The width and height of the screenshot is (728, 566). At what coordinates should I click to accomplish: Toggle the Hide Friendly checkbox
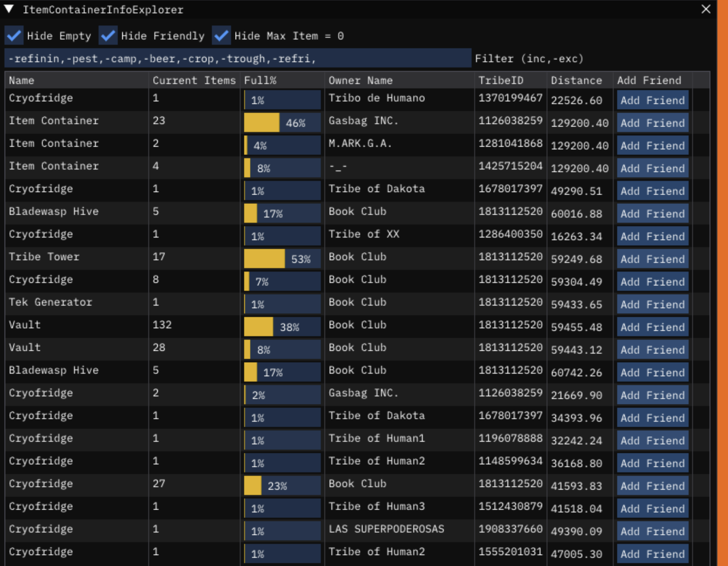108,36
